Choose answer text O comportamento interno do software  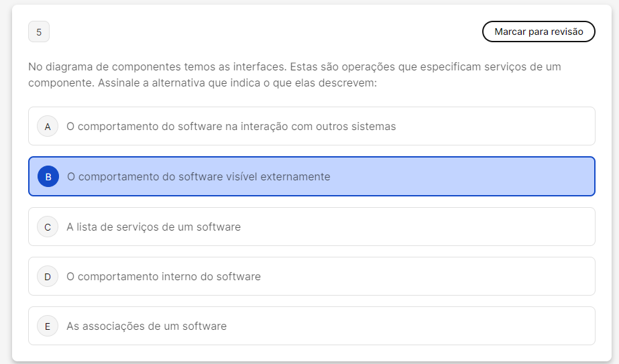click(x=163, y=276)
